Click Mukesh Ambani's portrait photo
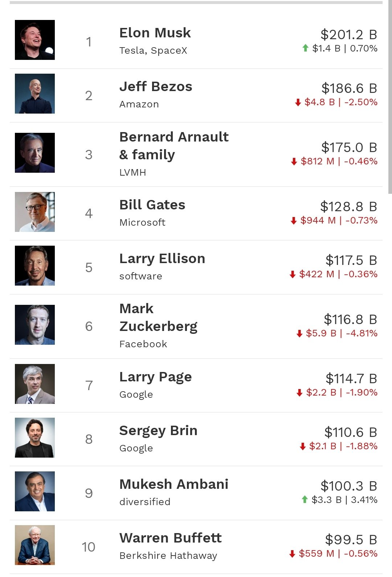 [x=35, y=491]
